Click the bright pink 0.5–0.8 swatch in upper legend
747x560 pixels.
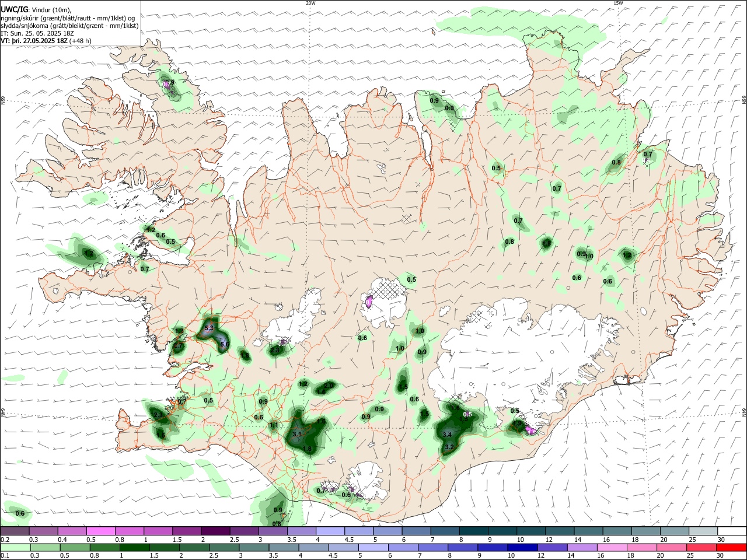click(100, 531)
